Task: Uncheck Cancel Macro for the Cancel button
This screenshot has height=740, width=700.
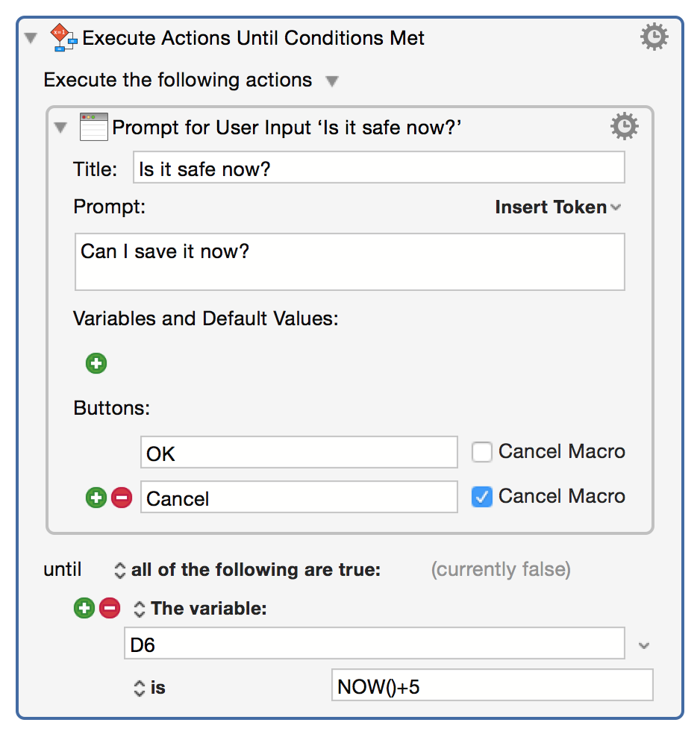Action: 482,497
